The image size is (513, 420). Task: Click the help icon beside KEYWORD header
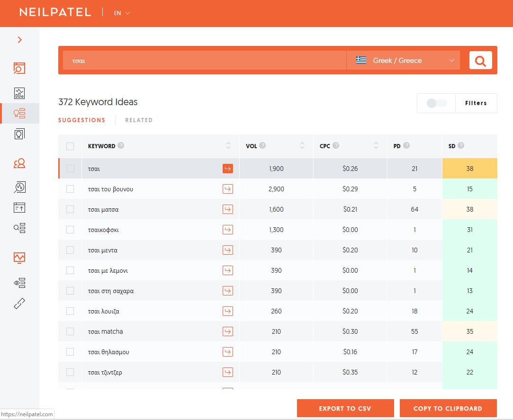121,146
